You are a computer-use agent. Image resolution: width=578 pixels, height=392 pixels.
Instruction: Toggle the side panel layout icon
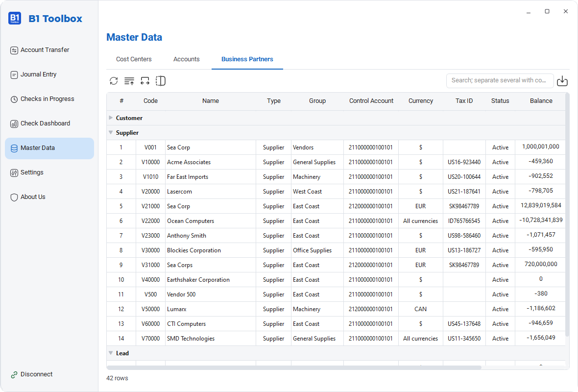(x=161, y=81)
